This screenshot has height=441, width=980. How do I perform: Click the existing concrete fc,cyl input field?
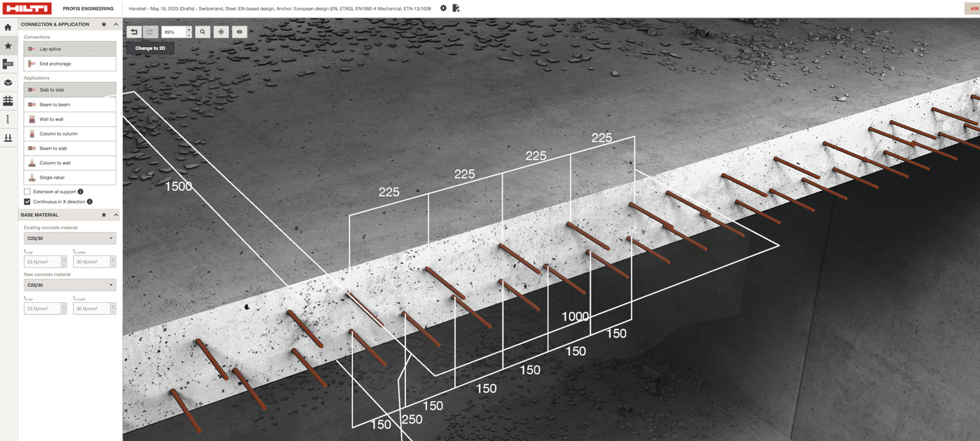[x=43, y=262]
